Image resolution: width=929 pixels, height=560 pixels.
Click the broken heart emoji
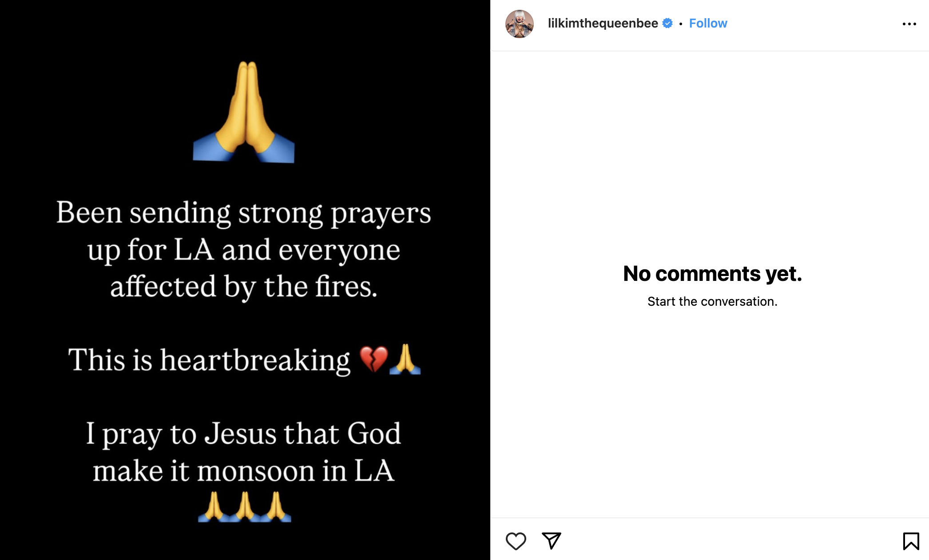pos(373,359)
